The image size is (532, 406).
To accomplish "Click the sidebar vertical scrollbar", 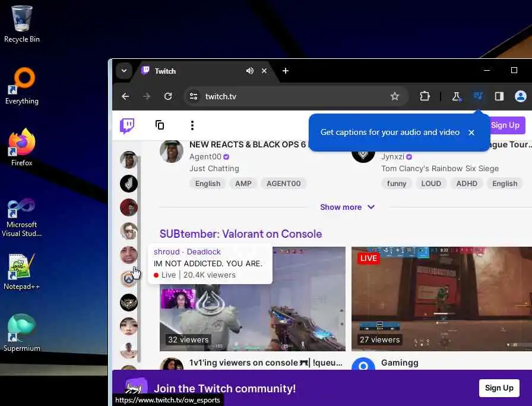I will point(139,259).
